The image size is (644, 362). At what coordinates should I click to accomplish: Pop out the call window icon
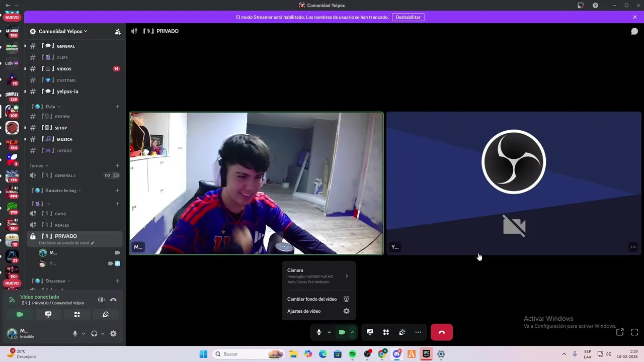tap(620, 332)
